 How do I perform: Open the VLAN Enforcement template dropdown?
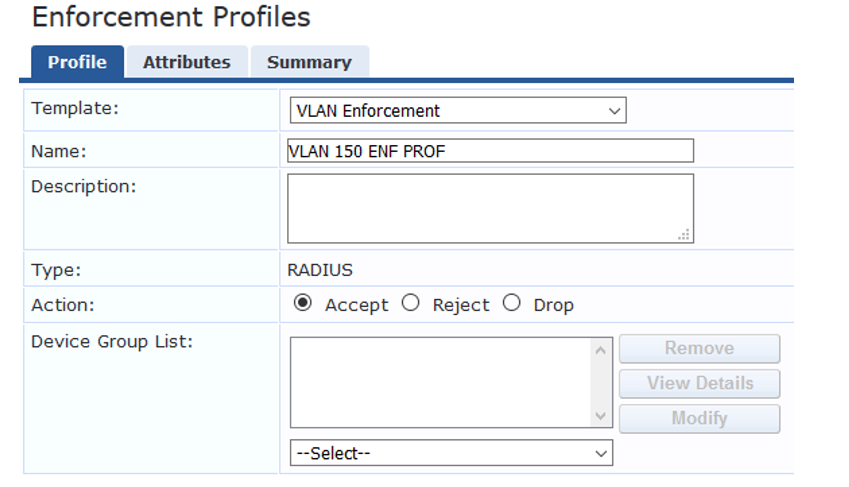[x=458, y=111]
